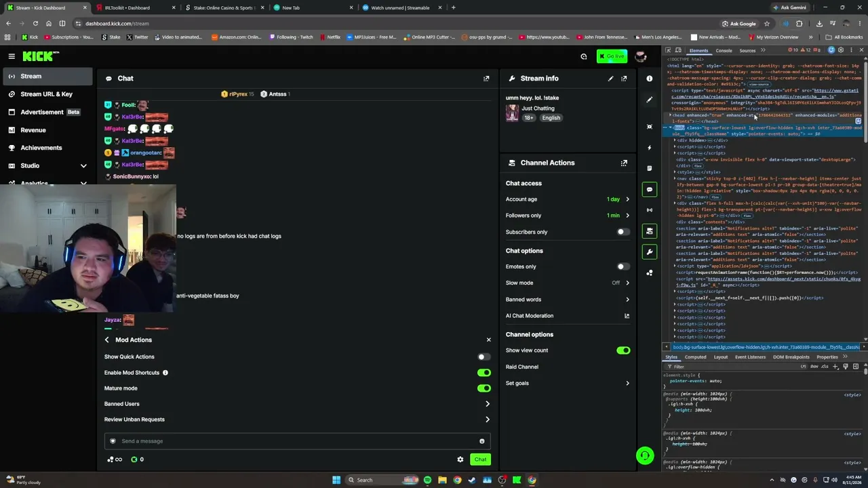Click the new style rule plus icon
868x488 pixels.
pyautogui.click(x=835, y=367)
